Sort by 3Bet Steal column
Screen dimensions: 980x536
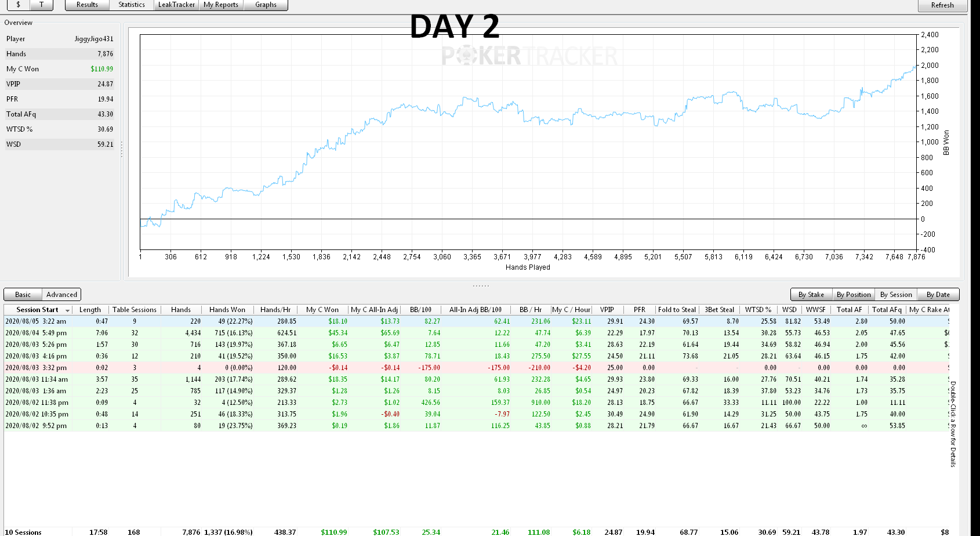click(720, 310)
